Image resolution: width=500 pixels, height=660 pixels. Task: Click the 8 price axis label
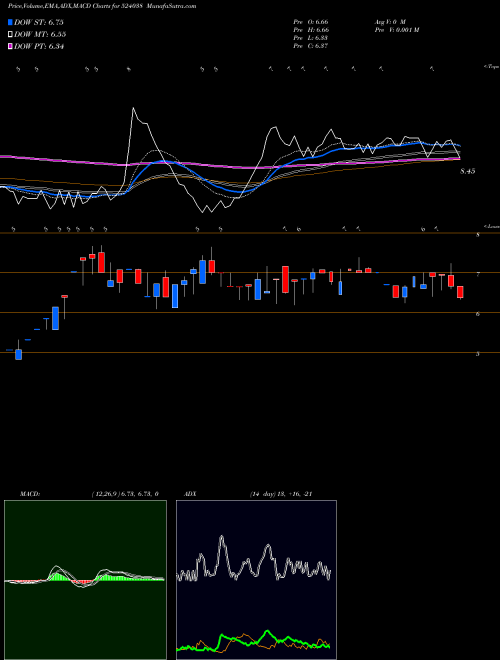pyautogui.click(x=478, y=235)
